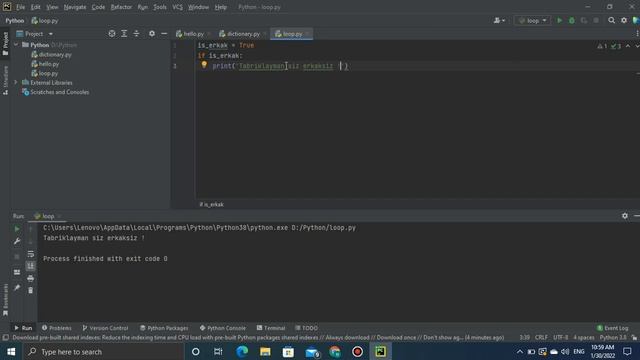Image resolution: width=640 pixels, height=360 pixels.
Task: Hide the Project tool window
Action: point(164,34)
